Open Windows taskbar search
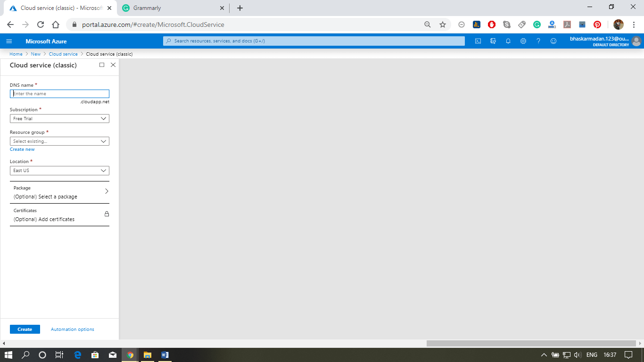 coord(25,355)
